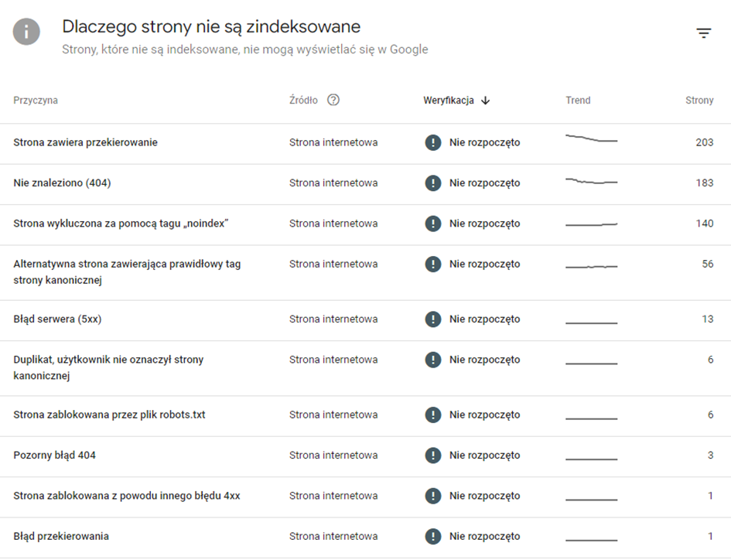The height and width of the screenshot is (560, 731).
Task: Open Strona zablokowana z powodu innego błędu 4xx
Action: click(x=365, y=497)
